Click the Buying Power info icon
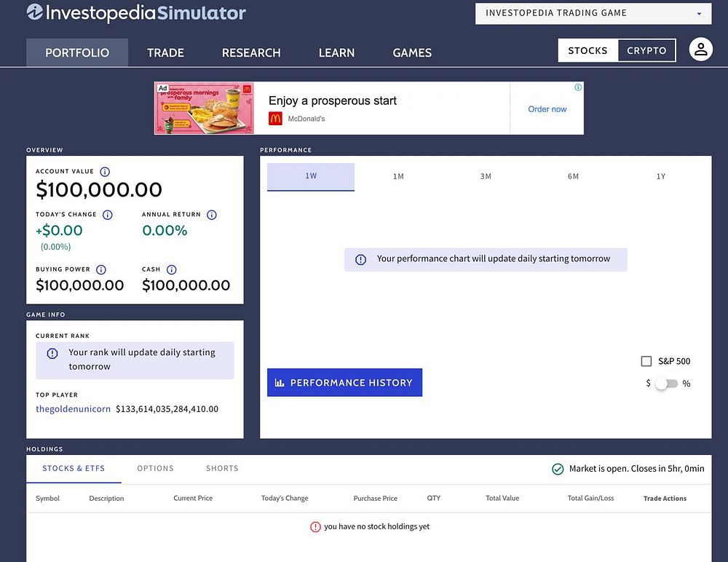This screenshot has width=728, height=562. [x=100, y=269]
